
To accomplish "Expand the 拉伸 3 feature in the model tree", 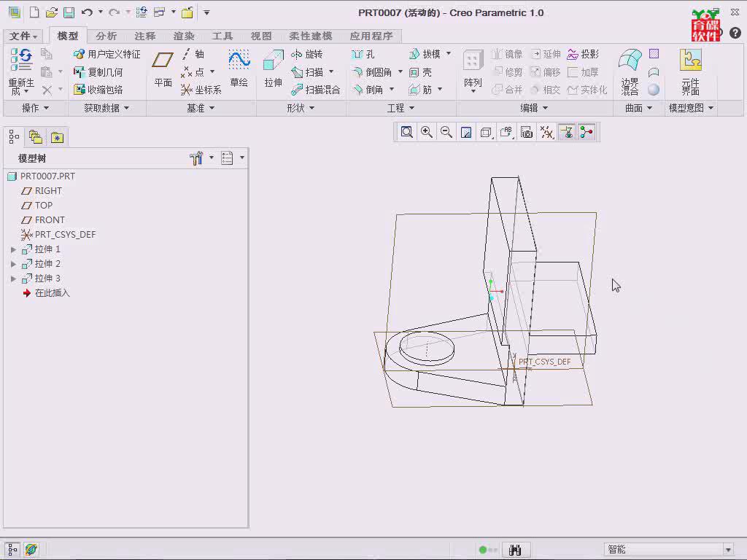I will [13, 279].
